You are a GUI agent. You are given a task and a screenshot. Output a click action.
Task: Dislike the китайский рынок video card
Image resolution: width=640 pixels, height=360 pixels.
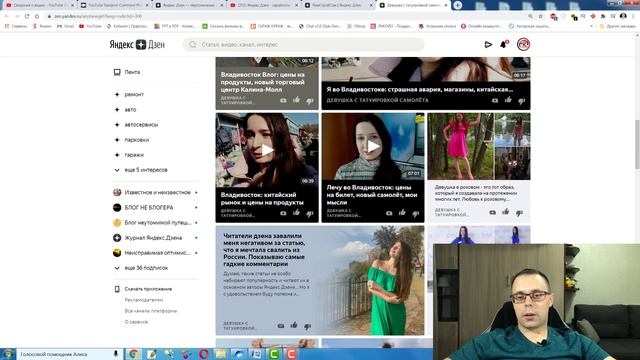[x=310, y=213]
